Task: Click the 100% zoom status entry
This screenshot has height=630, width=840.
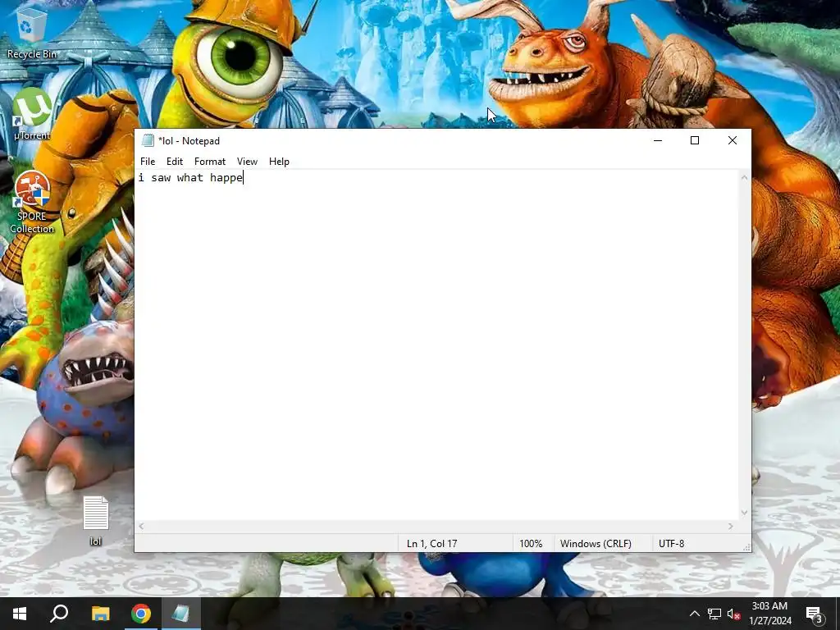Action: (x=531, y=543)
